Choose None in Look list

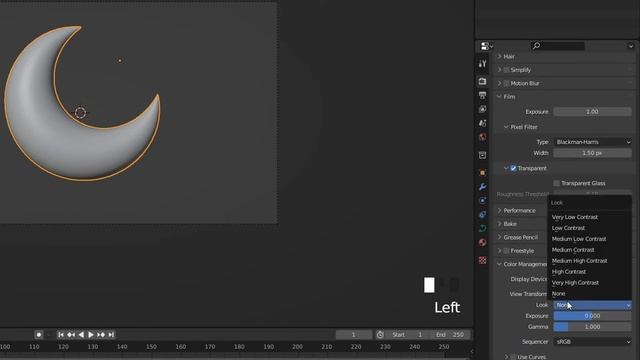[589, 293]
